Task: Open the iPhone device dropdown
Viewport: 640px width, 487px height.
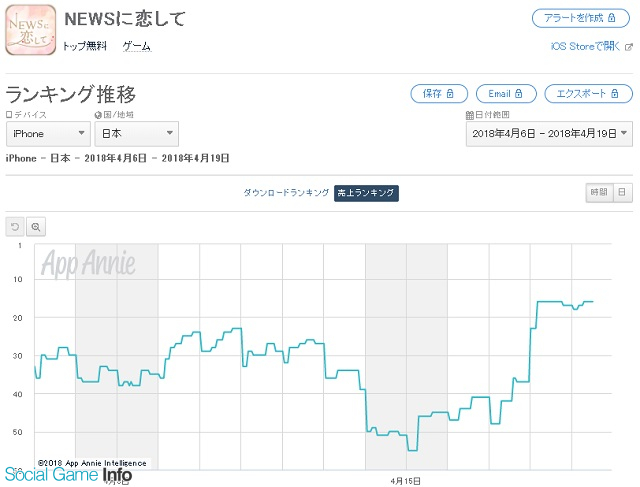Action: click(48, 133)
